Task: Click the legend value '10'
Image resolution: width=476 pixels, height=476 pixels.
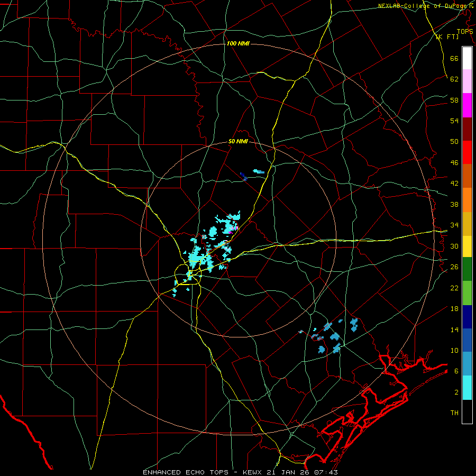Action: coord(454,350)
